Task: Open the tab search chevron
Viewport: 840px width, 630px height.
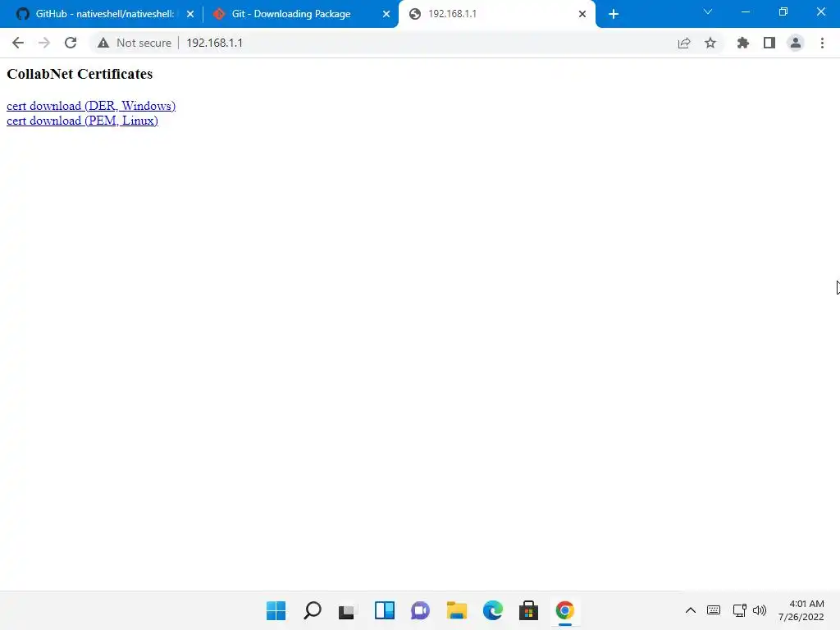Action: pyautogui.click(x=708, y=11)
